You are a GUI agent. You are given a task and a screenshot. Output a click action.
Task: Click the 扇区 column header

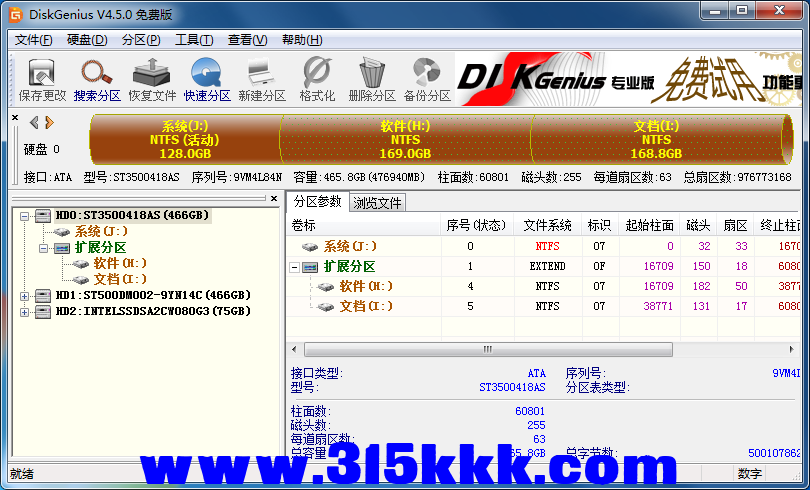coord(735,226)
